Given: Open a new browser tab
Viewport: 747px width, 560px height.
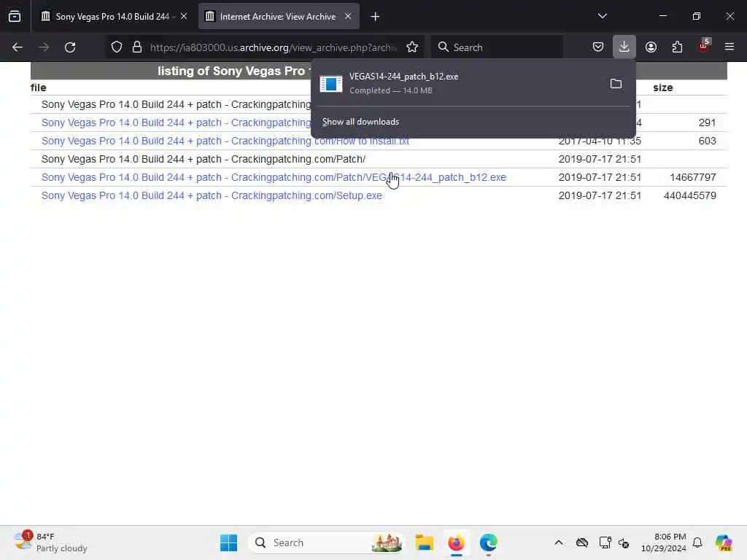Looking at the screenshot, I should (376, 17).
